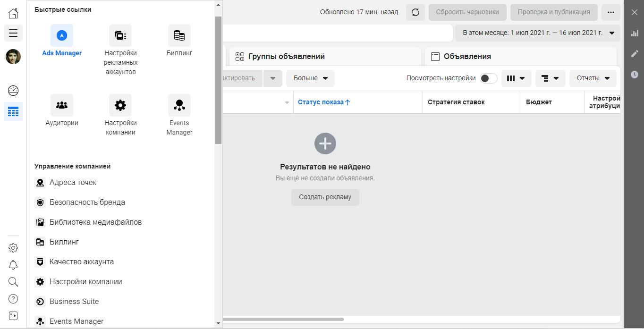Click the Создать рекламу button
Screen dimensions: 644x329
pyautogui.click(x=325, y=197)
